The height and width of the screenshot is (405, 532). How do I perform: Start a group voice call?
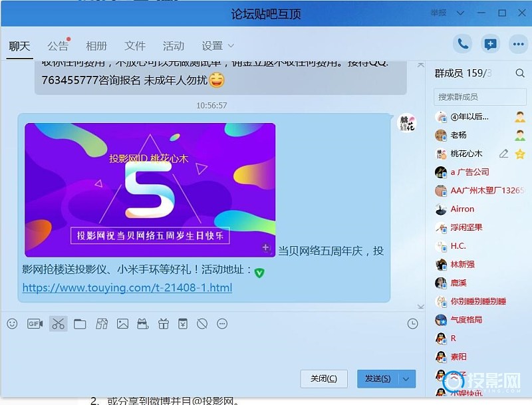463,44
